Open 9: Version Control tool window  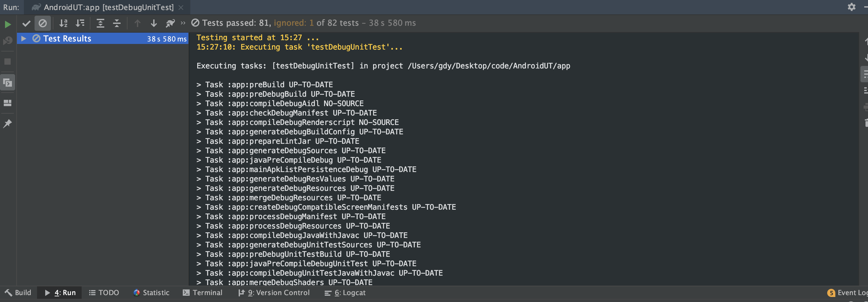pyautogui.click(x=274, y=293)
